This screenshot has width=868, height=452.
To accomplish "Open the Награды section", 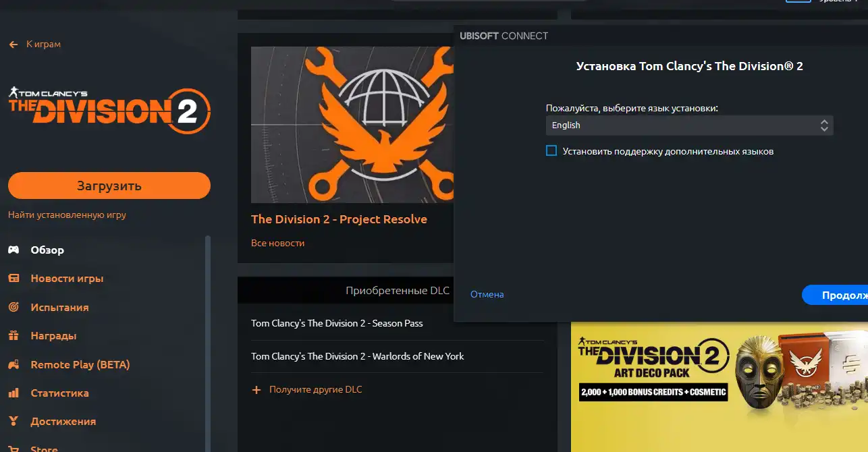I will click(x=53, y=336).
